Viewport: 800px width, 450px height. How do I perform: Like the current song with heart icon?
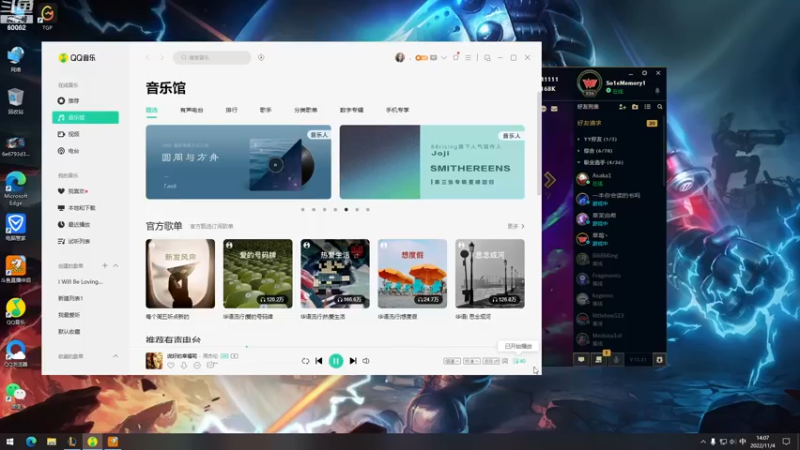(x=171, y=365)
